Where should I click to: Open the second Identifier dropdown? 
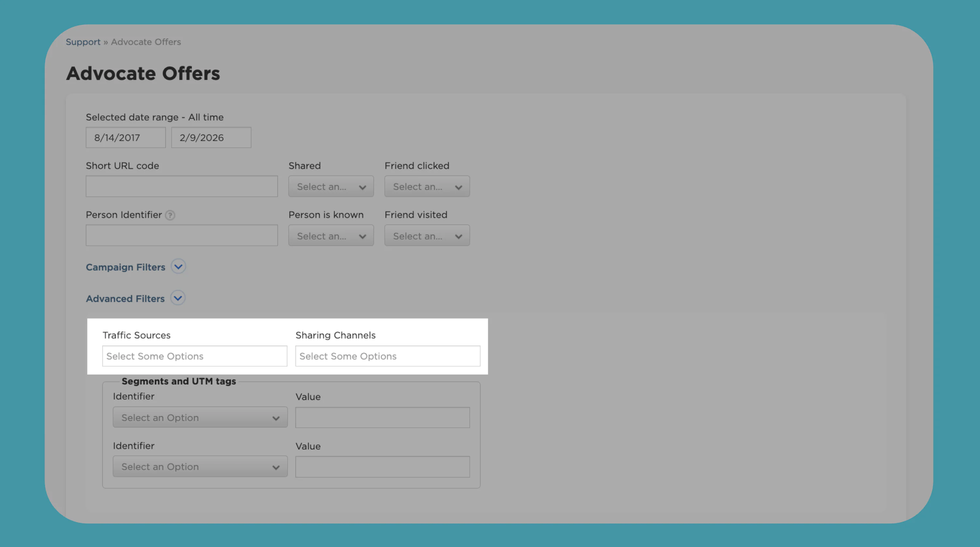200,467
